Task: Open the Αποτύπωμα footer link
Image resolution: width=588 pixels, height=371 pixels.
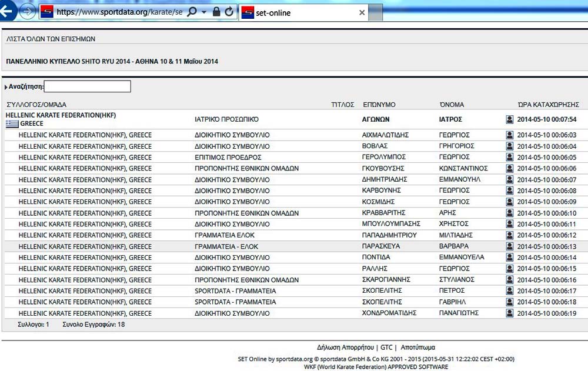Action: 417,347
